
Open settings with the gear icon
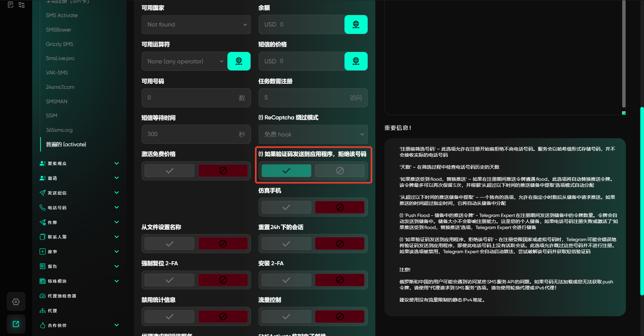pos(16,302)
